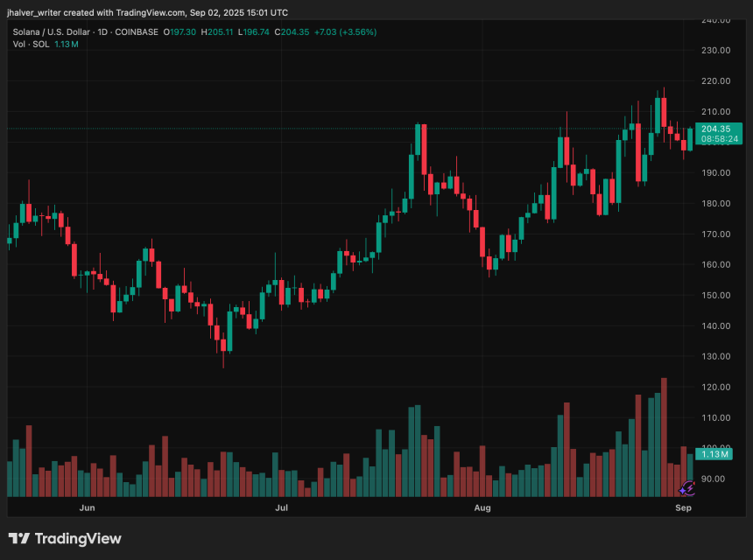This screenshot has height=560, width=753.
Task: Click the 220.00 price axis label
Action: pyautogui.click(x=717, y=81)
